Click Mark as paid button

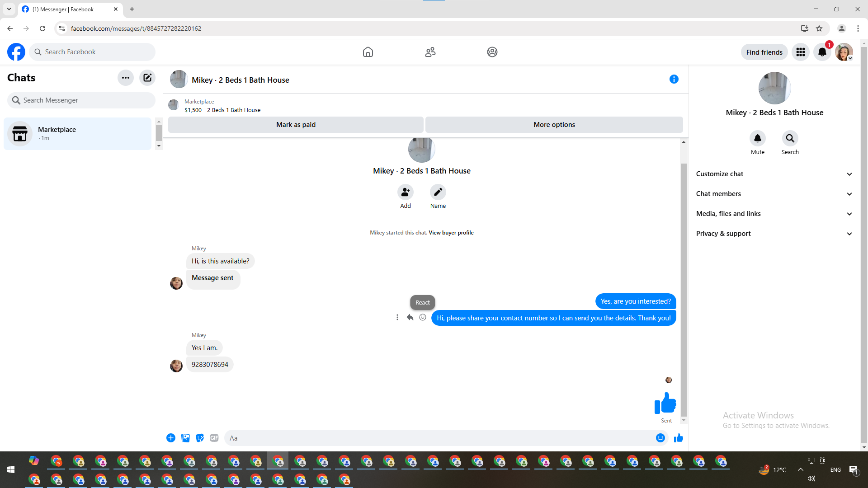click(296, 125)
